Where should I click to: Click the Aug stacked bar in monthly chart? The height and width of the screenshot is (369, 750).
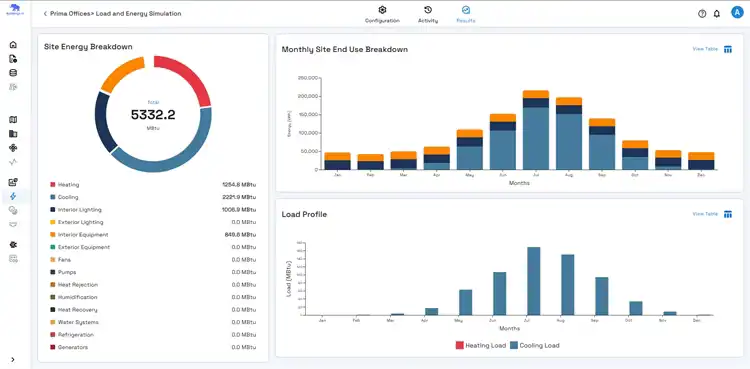coord(569,134)
